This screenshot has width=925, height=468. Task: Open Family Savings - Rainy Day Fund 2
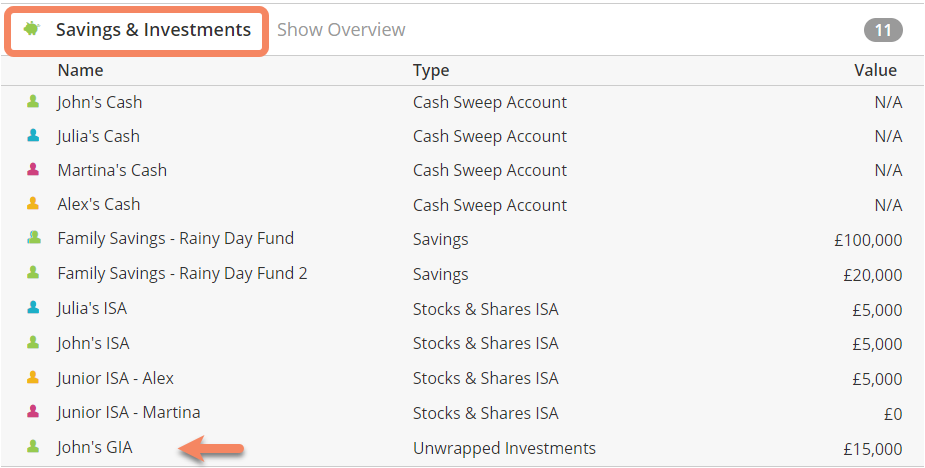tap(462, 274)
